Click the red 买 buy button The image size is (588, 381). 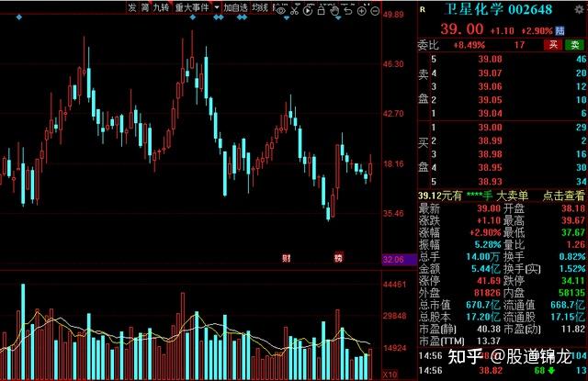(553, 45)
